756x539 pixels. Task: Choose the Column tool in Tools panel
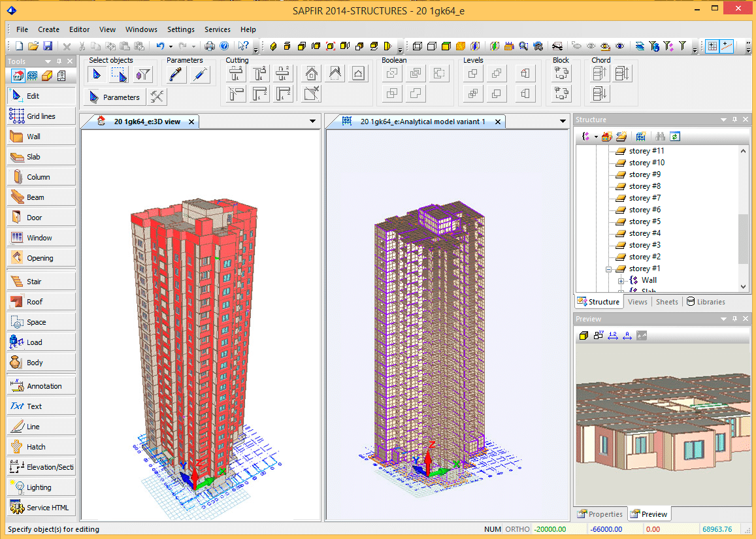click(41, 177)
